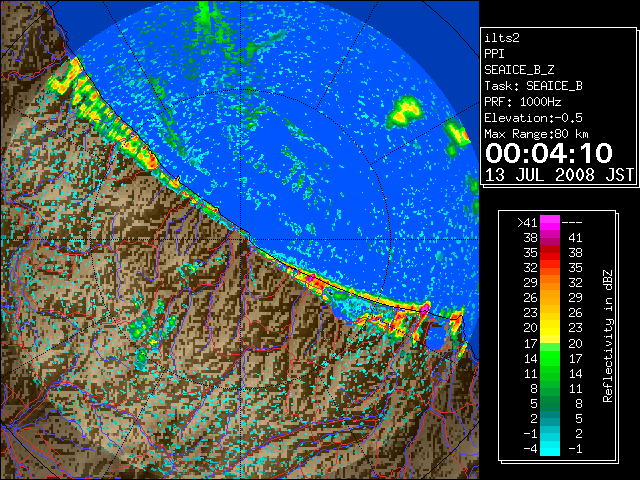Click the "SEAICE_B_Z" product label

519,70
